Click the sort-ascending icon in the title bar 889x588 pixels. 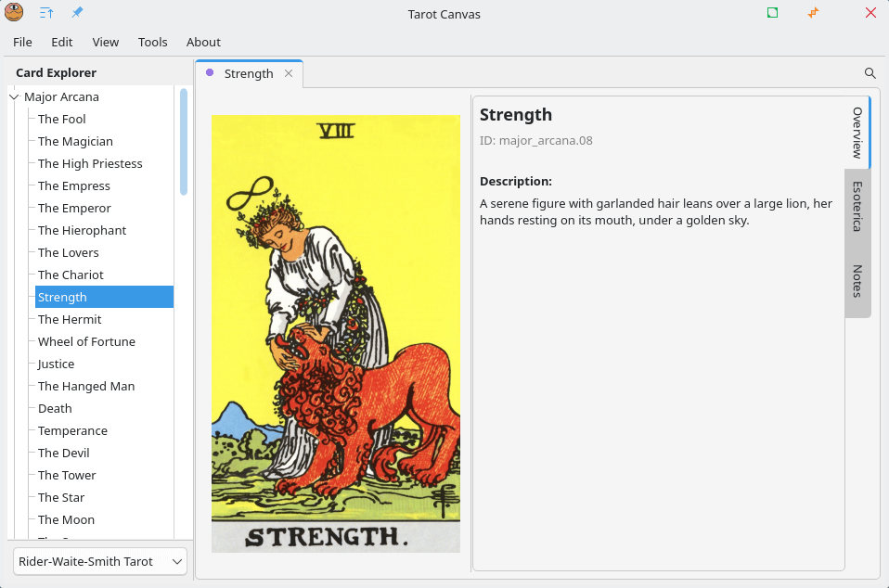(47, 13)
